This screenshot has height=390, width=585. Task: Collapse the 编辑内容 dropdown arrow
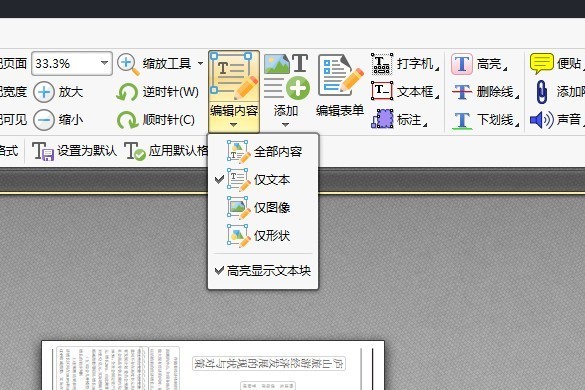[x=234, y=125]
